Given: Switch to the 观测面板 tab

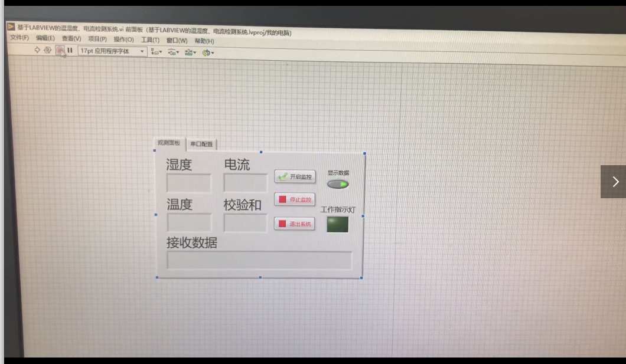Looking at the screenshot, I should [169, 143].
